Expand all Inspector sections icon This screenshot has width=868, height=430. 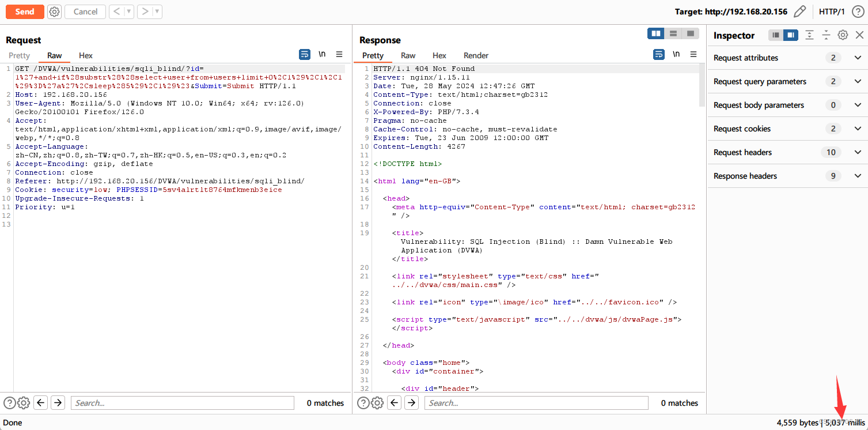tap(809, 35)
